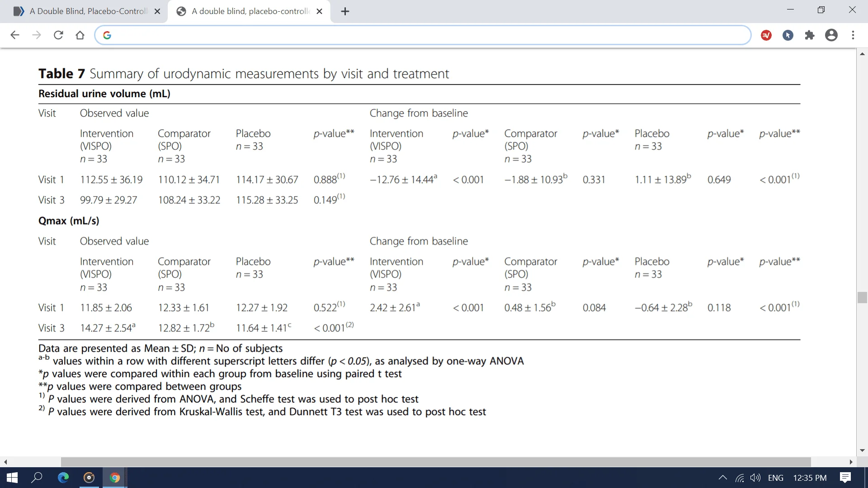This screenshot has height=488, width=868.
Task: Click value '112.55 ± 36.19'
Action: (111, 179)
